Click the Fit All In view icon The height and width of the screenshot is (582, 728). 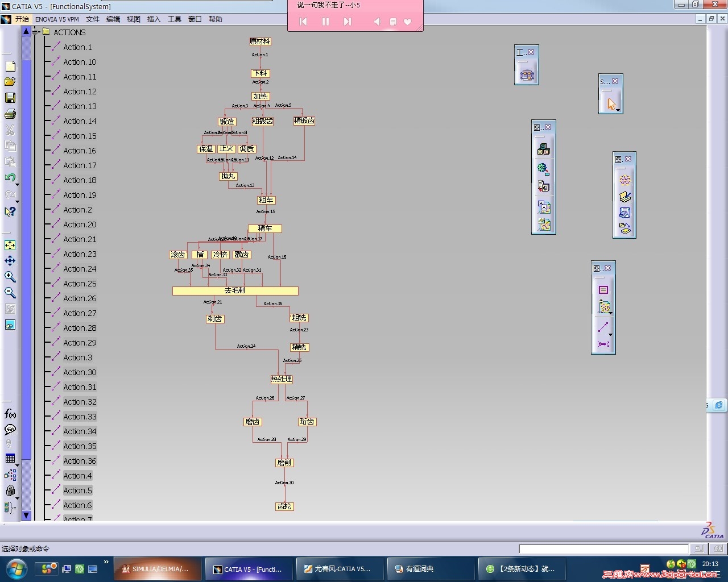pyautogui.click(x=10, y=245)
